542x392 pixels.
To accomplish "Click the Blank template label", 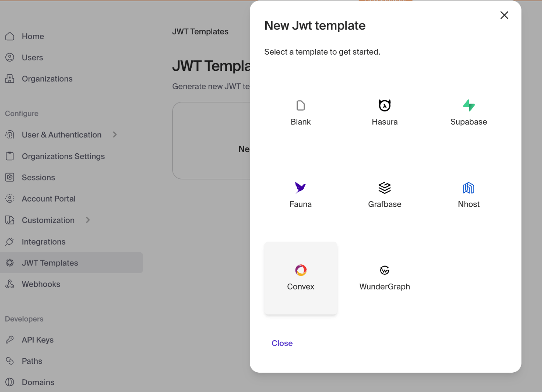I will [301, 122].
